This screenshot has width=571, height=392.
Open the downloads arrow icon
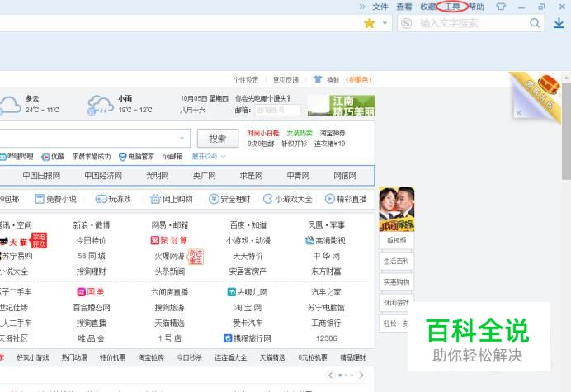pyautogui.click(x=559, y=23)
